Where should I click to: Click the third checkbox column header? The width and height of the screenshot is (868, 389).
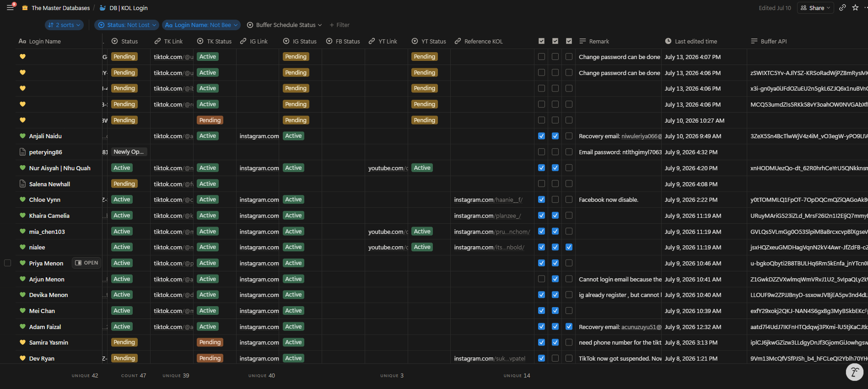pyautogui.click(x=569, y=41)
